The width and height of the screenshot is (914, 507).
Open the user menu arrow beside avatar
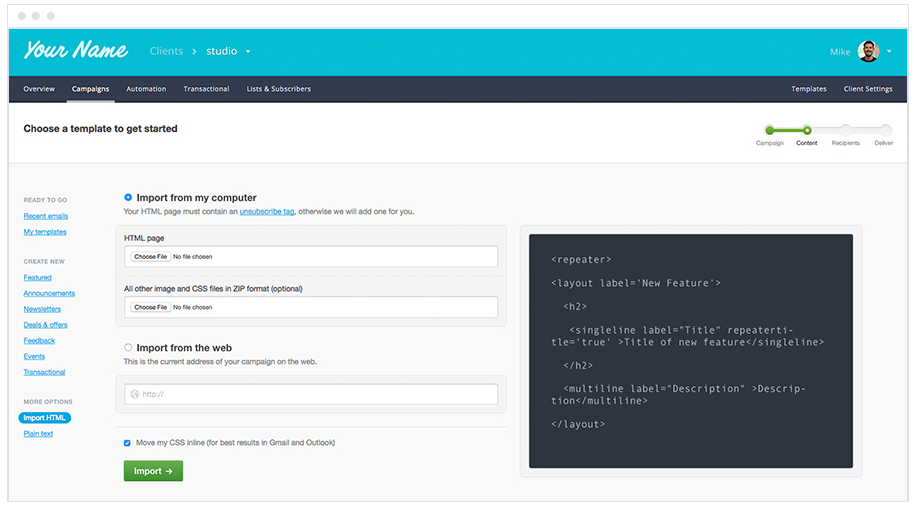[889, 51]
